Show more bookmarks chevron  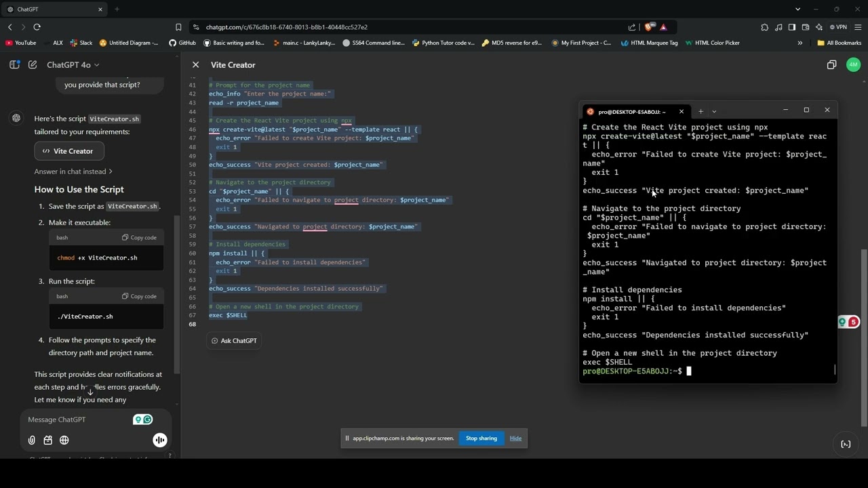(x=800, y=43)
